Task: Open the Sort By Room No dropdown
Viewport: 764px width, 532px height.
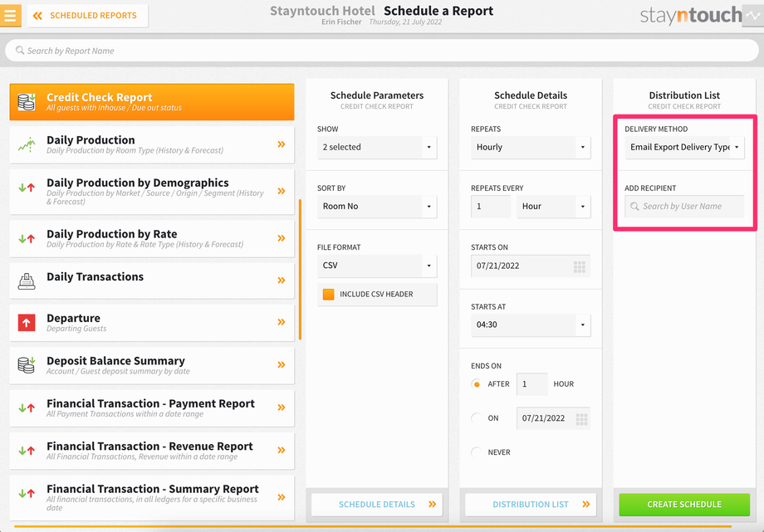Action: 377,207
